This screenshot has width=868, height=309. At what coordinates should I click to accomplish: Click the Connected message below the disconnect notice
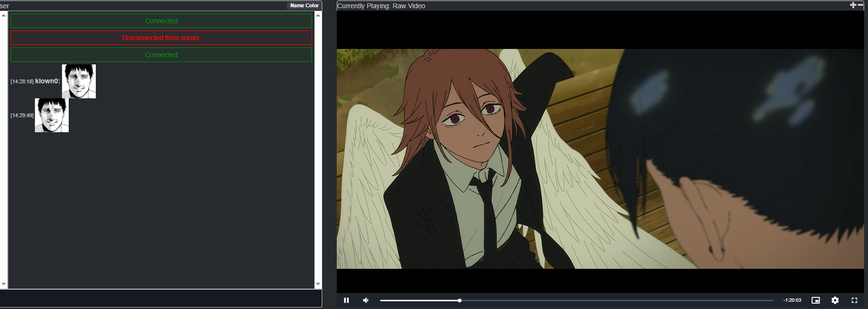pyautogui.click(x=161, y=55)
